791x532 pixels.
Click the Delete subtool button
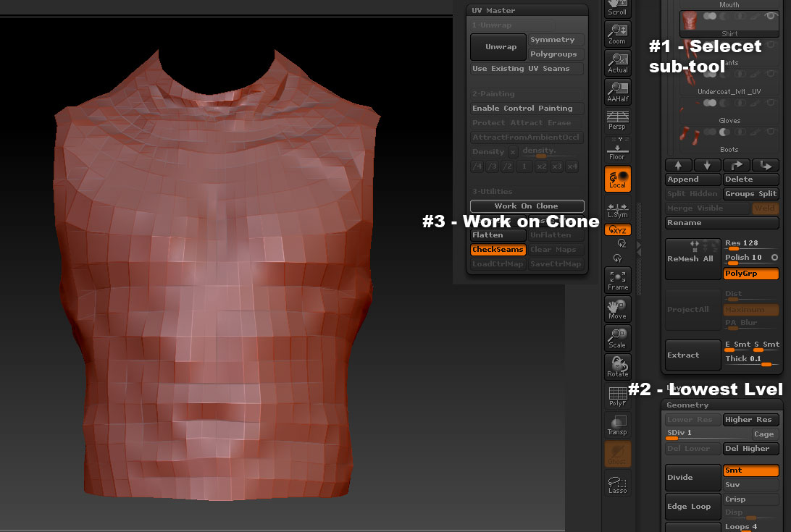click(751, 180)
